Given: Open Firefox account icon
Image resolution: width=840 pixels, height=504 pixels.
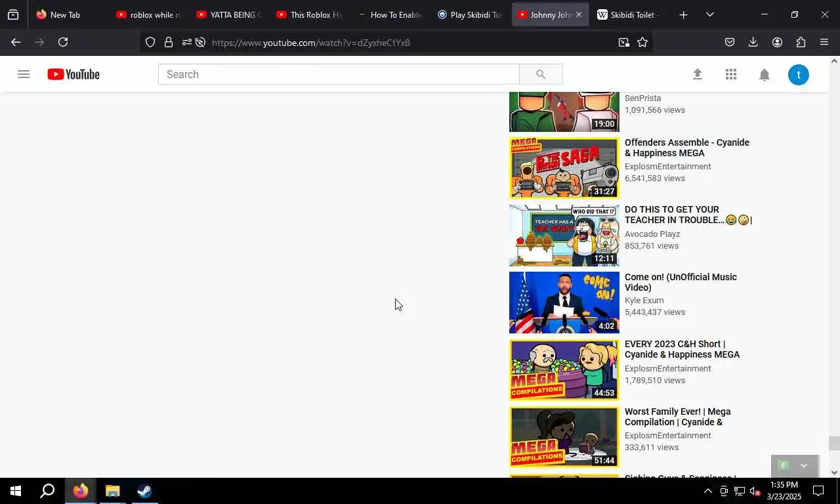Looking at the screenshot, I should (777, 42).
